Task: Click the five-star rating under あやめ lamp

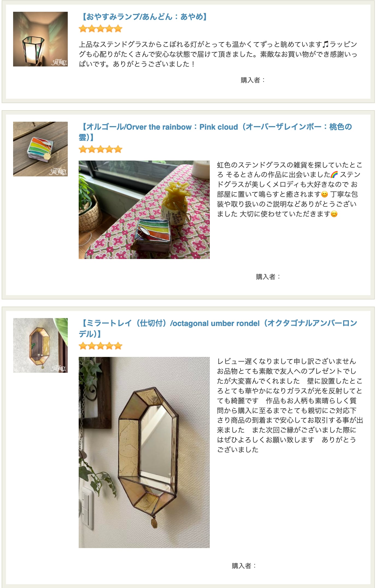Action: tap(100, 29)
